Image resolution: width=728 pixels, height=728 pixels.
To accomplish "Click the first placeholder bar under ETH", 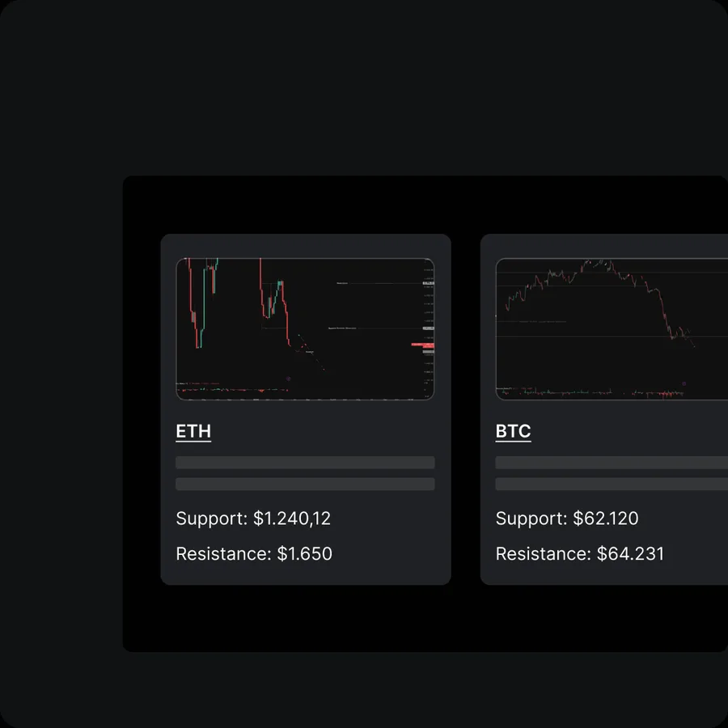I will pos(305,463).
